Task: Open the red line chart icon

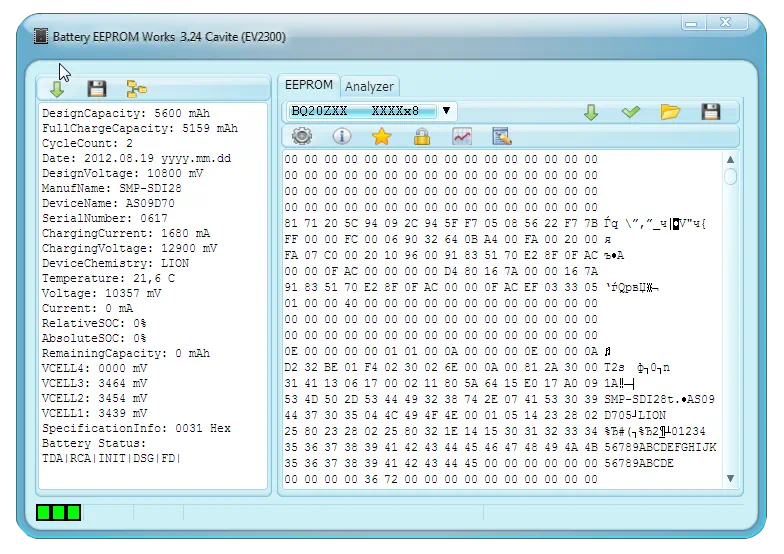Action: (x=462, y=136)
